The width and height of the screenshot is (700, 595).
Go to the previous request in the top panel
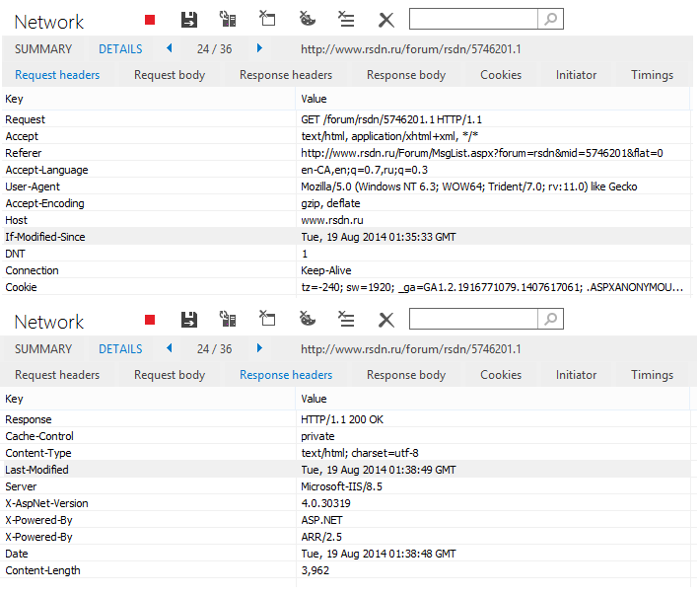[170, 48]
